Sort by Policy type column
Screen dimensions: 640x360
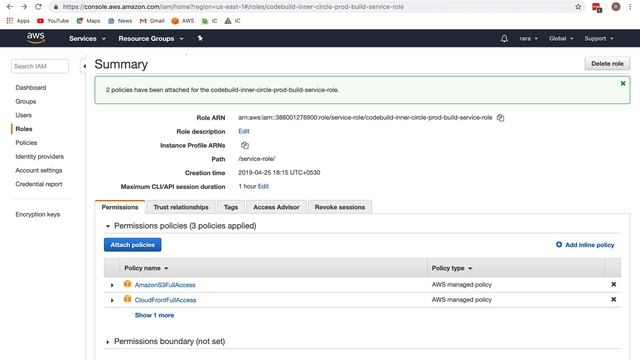click(x=452, y=268)
